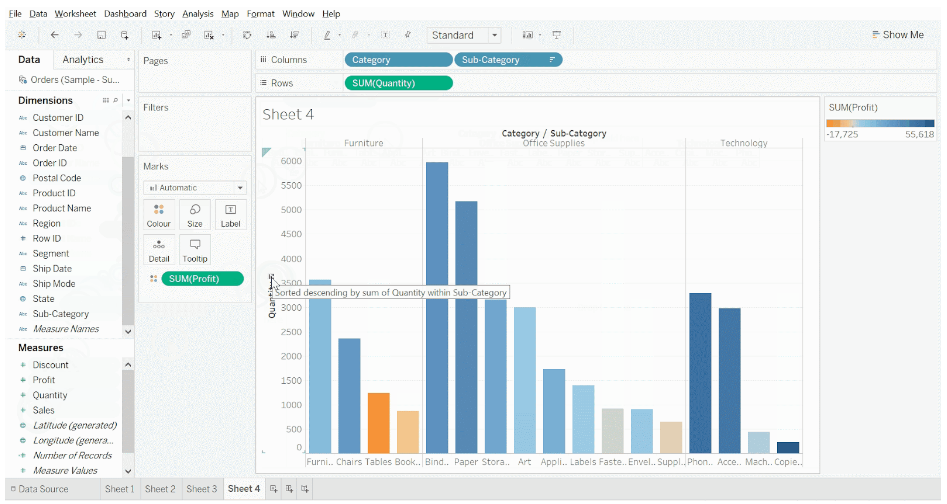947x504 pixels.
Task: Expand the Show Me panel
Action: point(897,35)
